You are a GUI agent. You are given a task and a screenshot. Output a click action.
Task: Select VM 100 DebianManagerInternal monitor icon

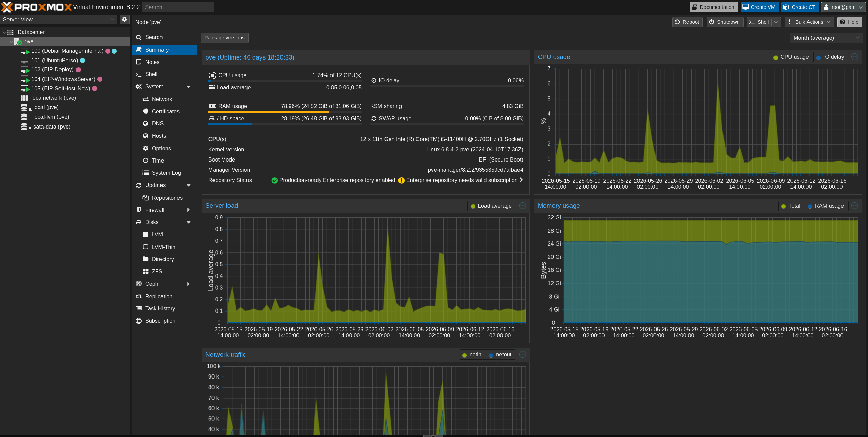(x=25, y=51)
